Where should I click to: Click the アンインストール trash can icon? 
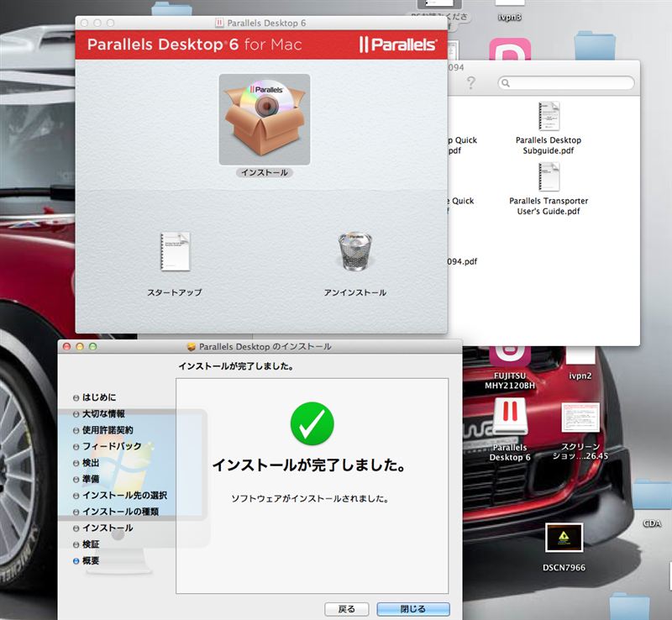[355, 252]
